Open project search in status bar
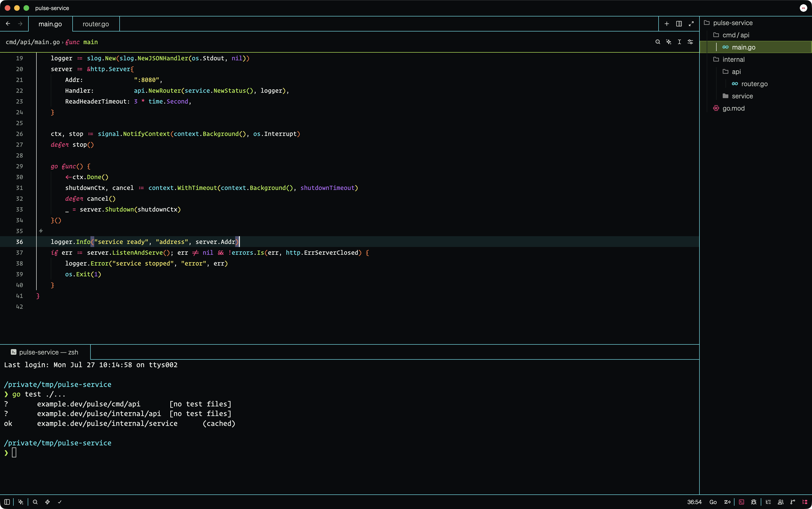The image size is (812, 509). (x=35, y=502)
